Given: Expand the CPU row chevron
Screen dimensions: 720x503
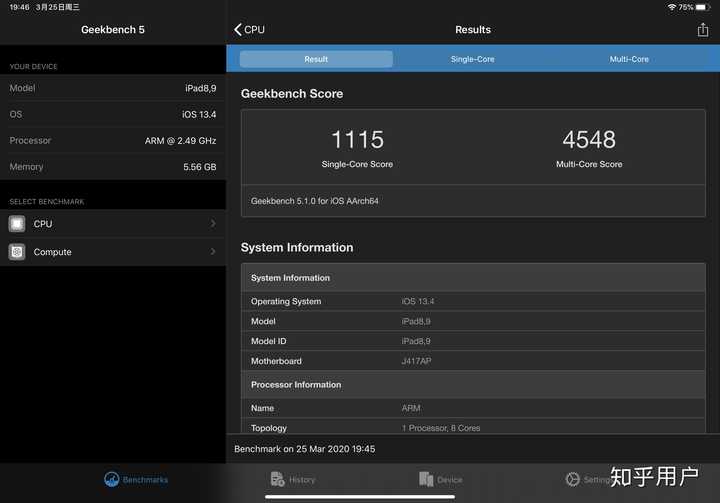Looking at the screenshot, I should 213,223.
